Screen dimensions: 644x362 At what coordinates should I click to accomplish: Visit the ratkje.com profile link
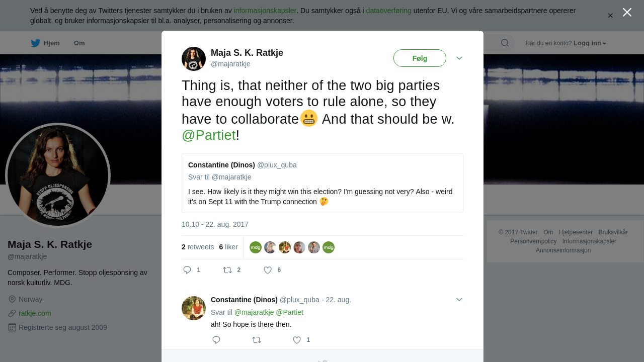point(35,313)
